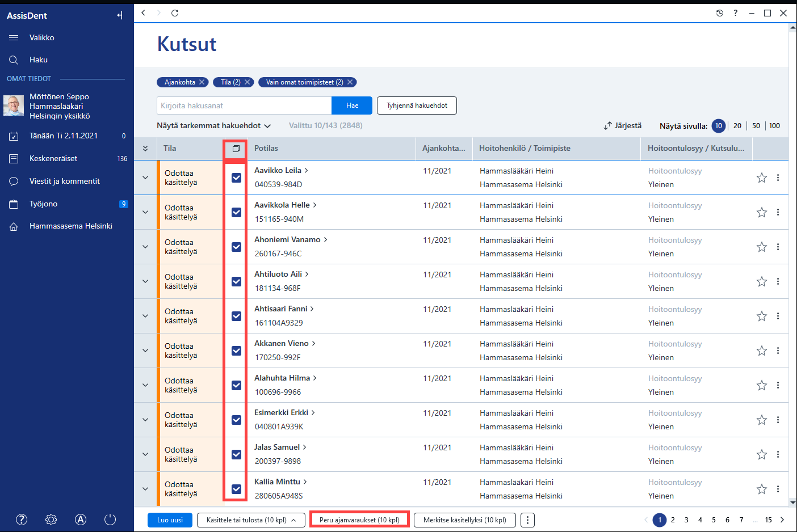Show 50 rows per page

click(756, 126)
